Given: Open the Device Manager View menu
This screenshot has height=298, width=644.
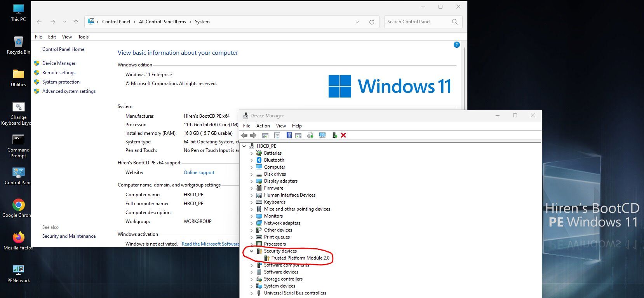Looking at the screenshot, I should click(x=281, y=126).
